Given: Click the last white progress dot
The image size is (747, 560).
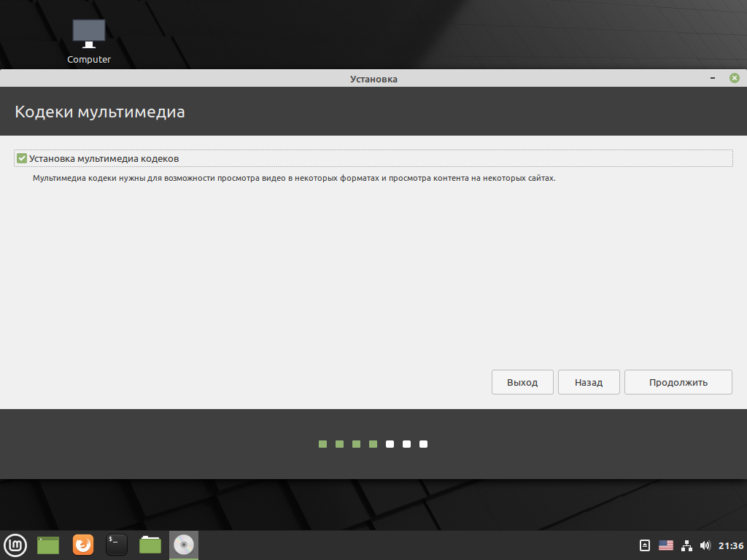Looking at the screenshot, I should (423, 444).
